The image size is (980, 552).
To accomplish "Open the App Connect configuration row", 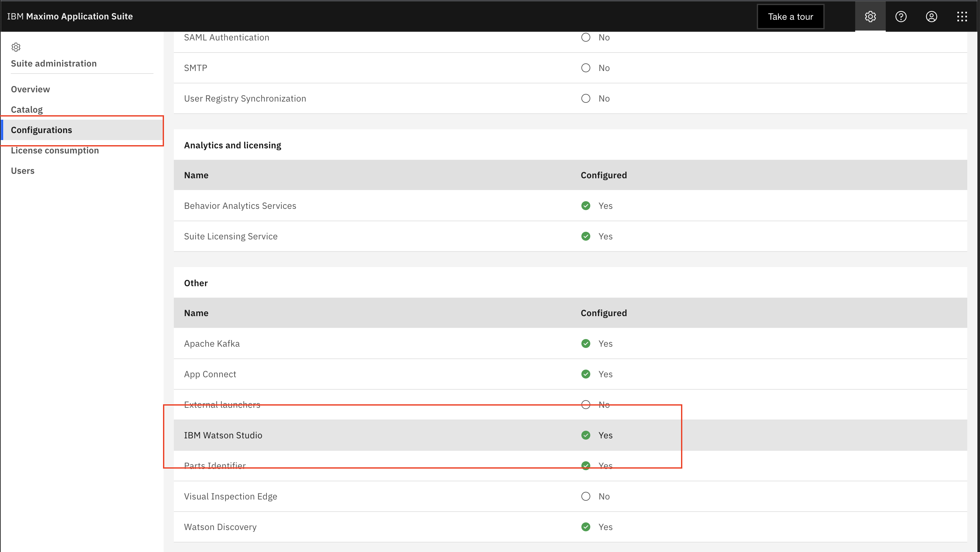I will click(x=570, y=374).
